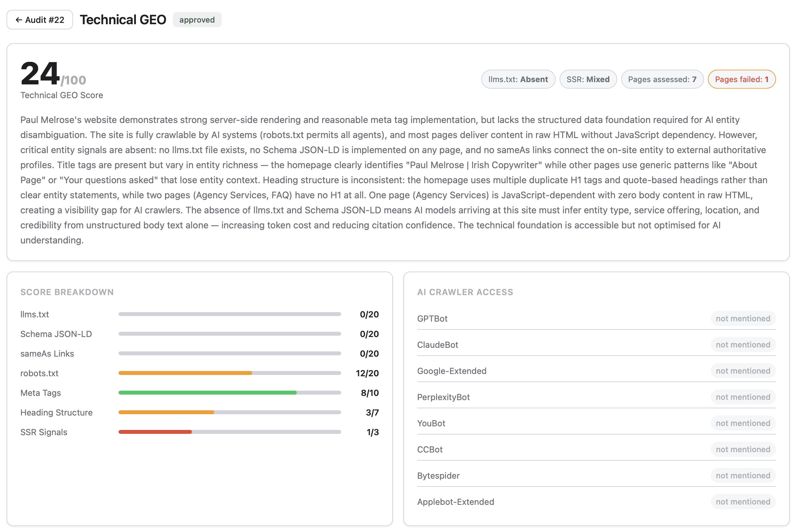Click the llms.txt Absent pill
Screen dimensions: 795x532
point(518,80)
